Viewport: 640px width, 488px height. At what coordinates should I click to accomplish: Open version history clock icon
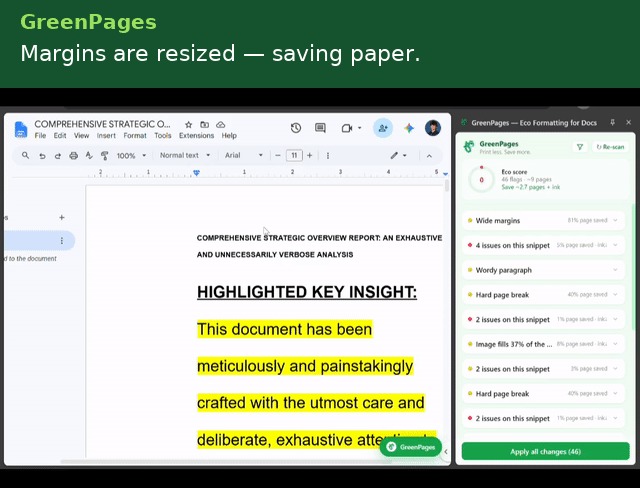(x=296, y=128)
